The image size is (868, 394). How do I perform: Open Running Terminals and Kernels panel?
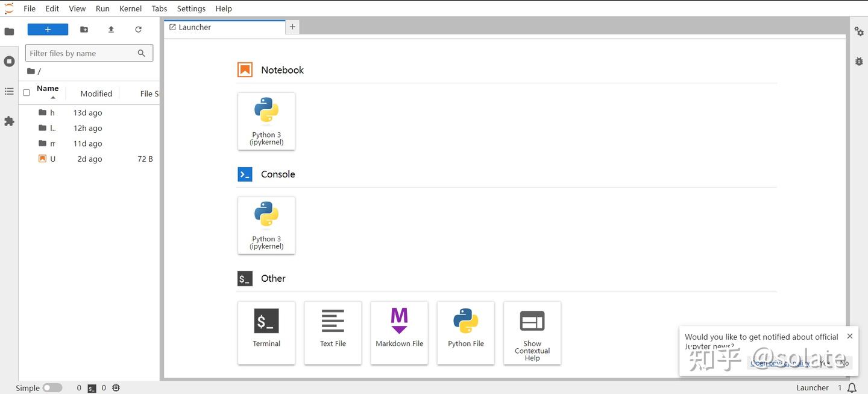click(x=9, y=61)
